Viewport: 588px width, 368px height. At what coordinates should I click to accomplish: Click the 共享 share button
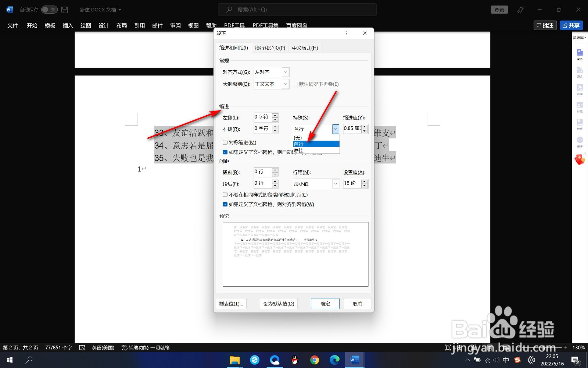tap(571, 25)
